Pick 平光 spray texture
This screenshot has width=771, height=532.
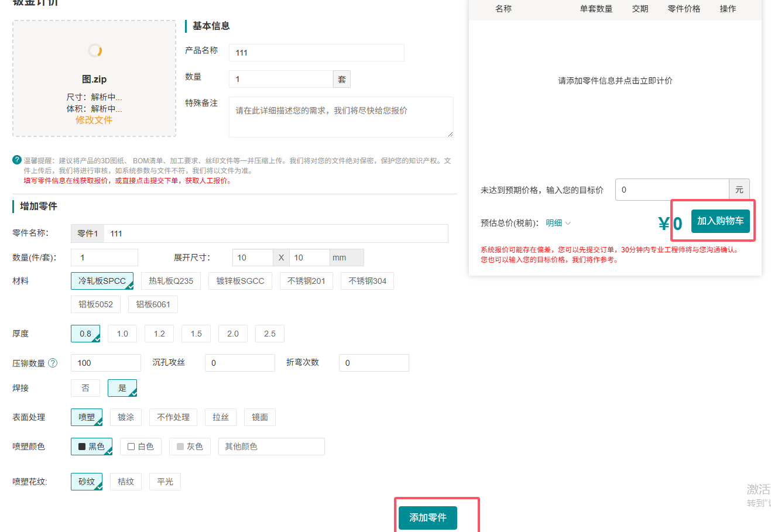pos(165,482)
